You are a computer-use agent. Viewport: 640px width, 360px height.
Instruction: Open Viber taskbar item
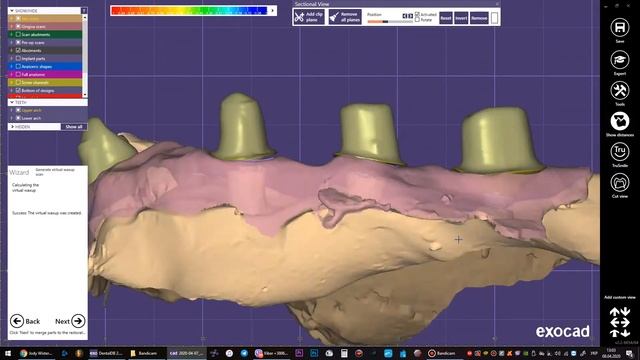click(x=271, y=353)
